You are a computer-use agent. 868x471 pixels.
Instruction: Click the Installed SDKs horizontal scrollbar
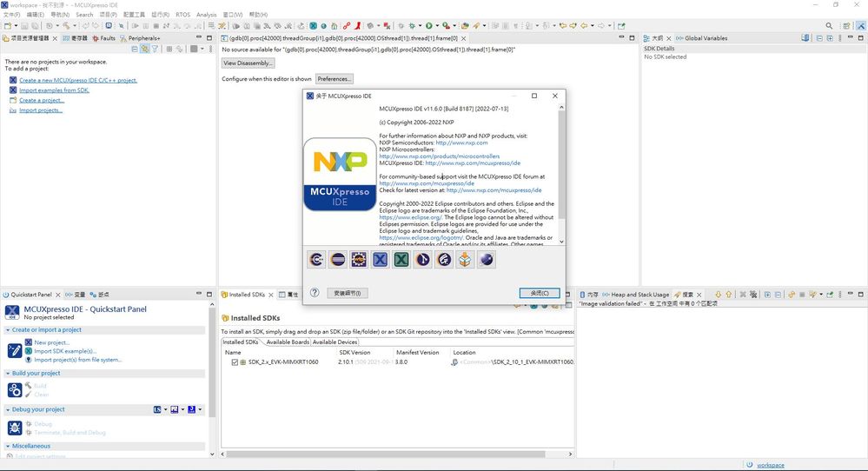[386, 454]
